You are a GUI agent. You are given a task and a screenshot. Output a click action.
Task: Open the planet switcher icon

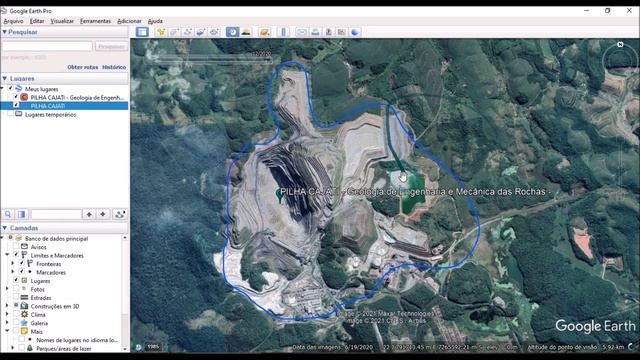pos(264,32)
